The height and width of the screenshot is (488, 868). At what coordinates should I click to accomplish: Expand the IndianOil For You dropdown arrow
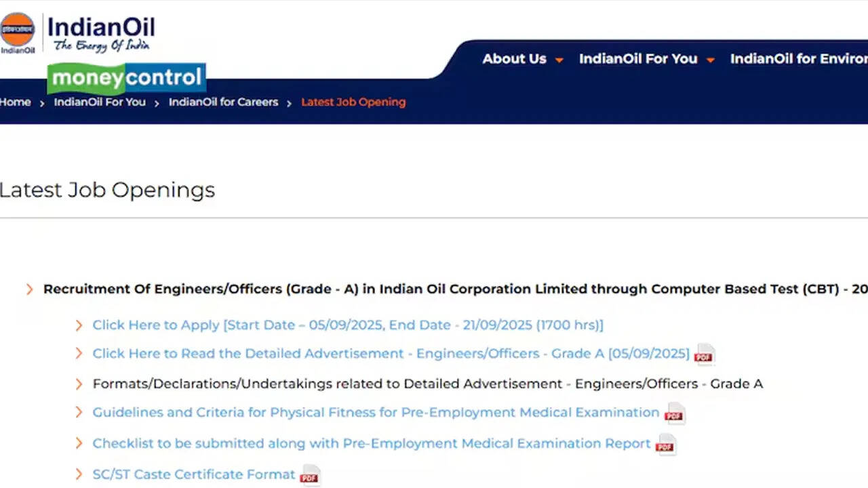pos(711,60)
